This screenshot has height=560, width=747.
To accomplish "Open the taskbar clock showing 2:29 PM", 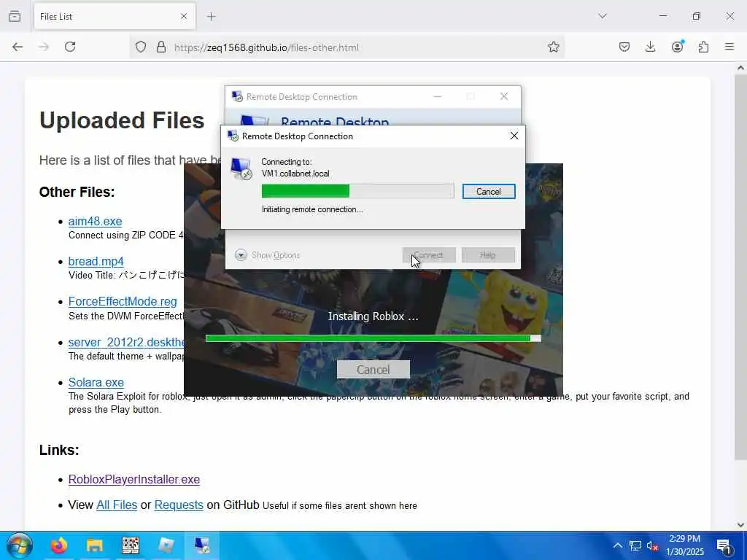I will pyautogui.click(x=684, y=545).
